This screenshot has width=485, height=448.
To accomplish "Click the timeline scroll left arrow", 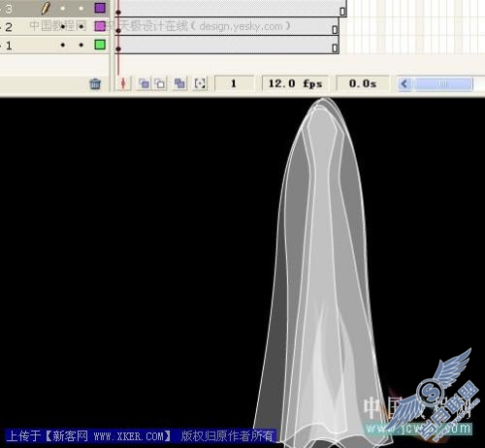I will coord(404,84).
